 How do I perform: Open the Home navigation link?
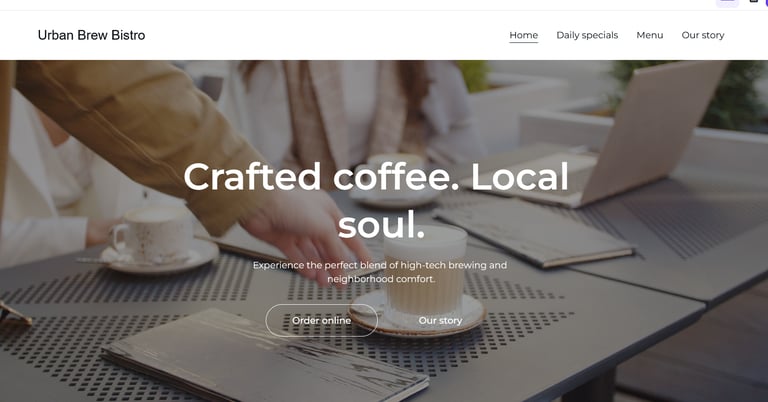click(x=523, y=35)
